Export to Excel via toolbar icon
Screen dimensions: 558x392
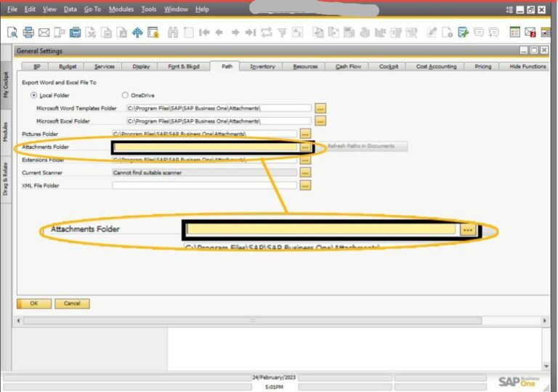[x=91, y=33]
